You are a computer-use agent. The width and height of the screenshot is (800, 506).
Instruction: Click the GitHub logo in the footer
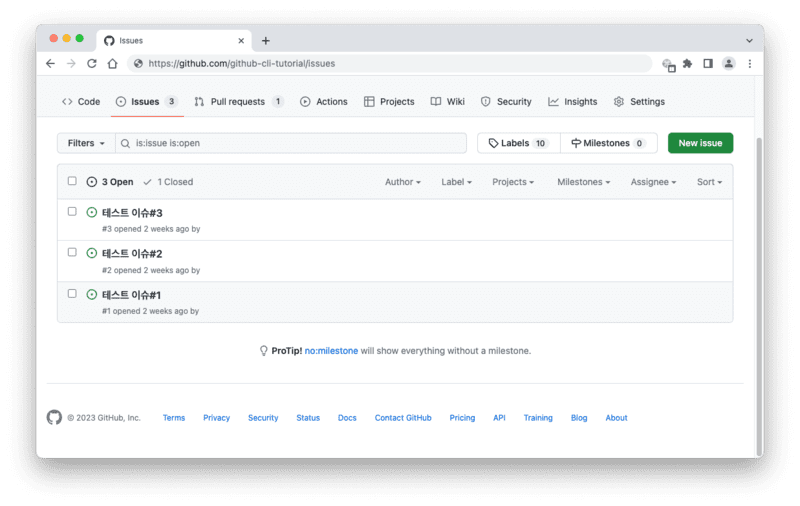(54, 418)
